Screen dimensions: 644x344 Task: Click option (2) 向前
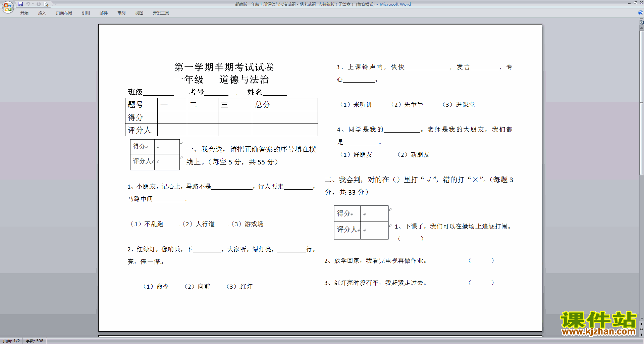pyautogui.click(x=197, y=287)
